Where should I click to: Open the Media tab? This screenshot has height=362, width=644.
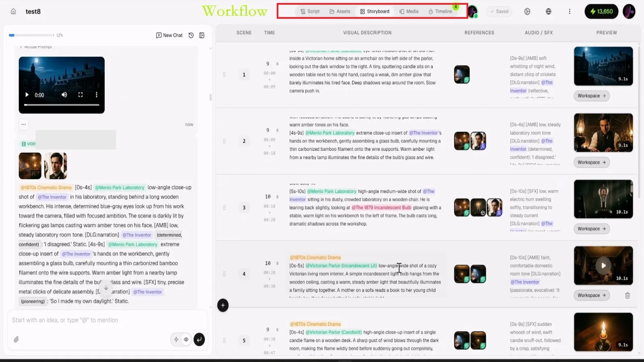(x=409, y=11)
